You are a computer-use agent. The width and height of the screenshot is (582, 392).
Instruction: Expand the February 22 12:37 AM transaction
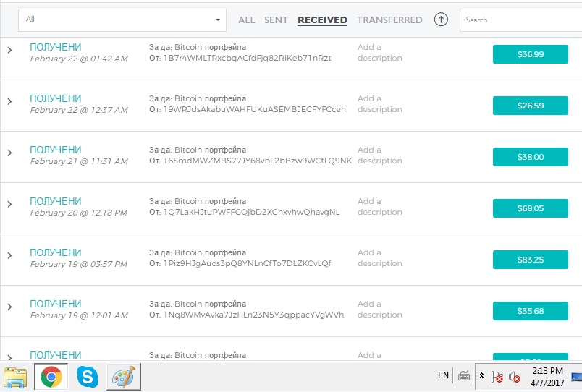point(9,101)
